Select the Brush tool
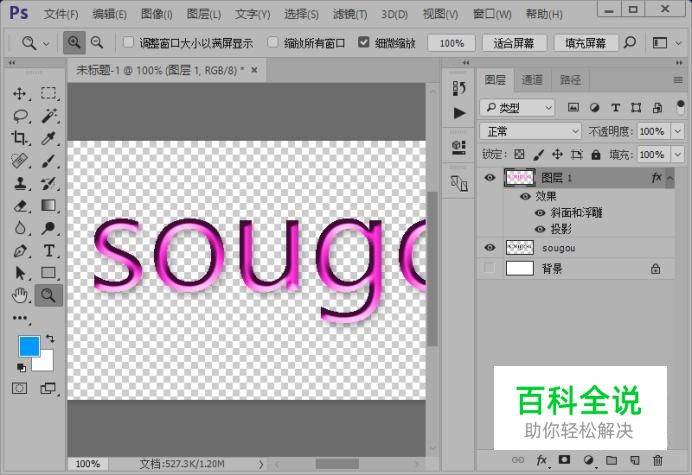 pos(49,161)
